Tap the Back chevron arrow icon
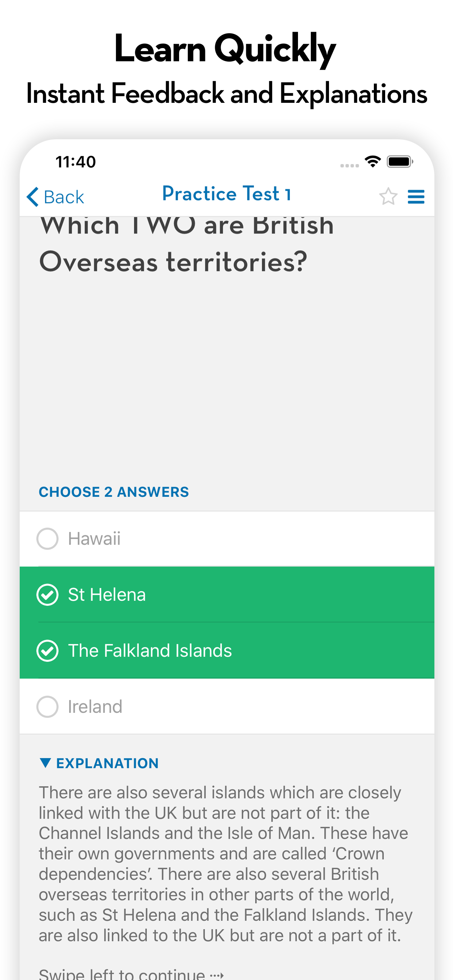The image size is (453, 980). (33, 197)
